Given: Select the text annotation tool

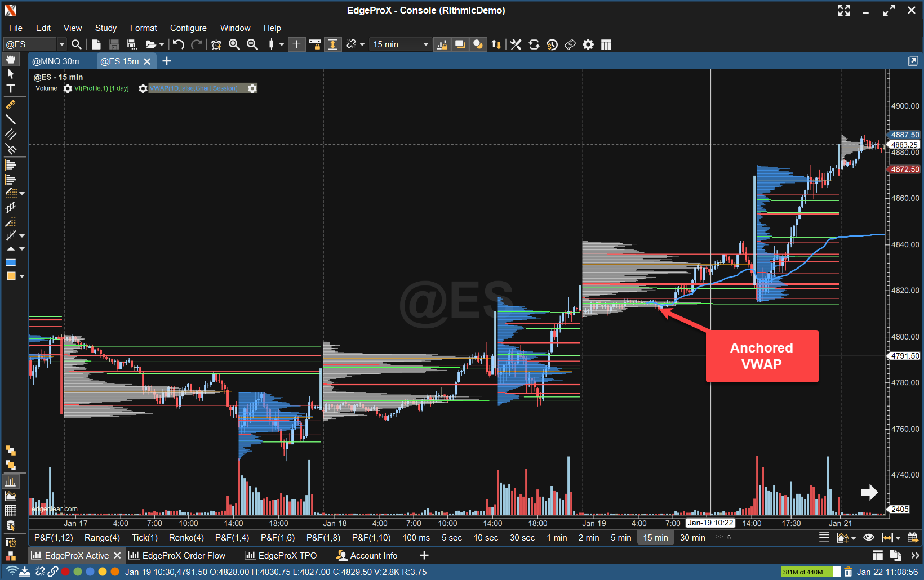Looking at the screenshot, I should 10,88.
